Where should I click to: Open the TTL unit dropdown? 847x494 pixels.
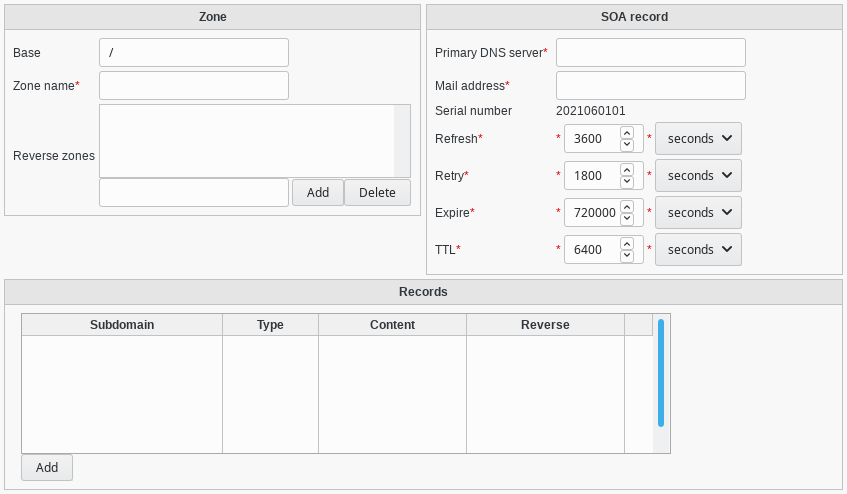[698, 249]
